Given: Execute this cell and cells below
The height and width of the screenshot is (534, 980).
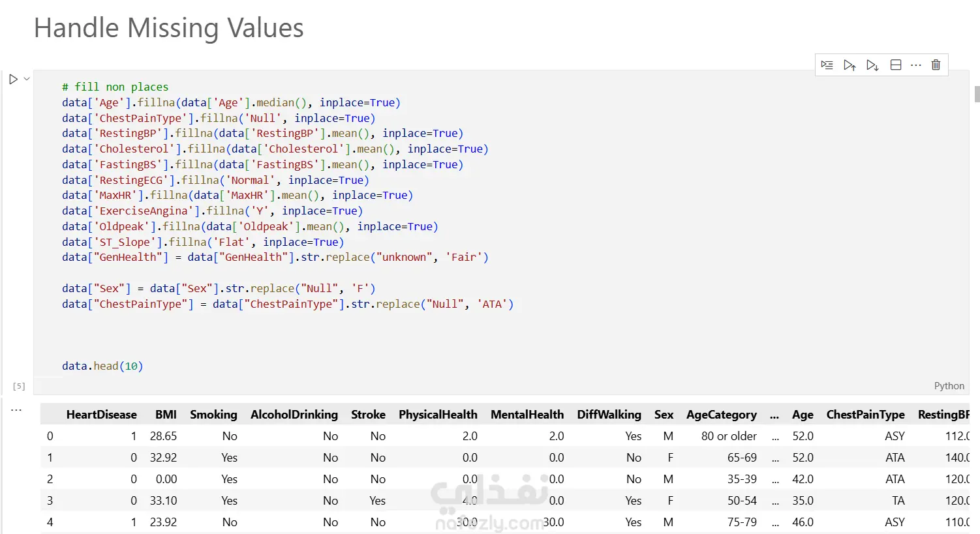Looking at the screenshot, I should pyautogui.click(x=872, y=65).
